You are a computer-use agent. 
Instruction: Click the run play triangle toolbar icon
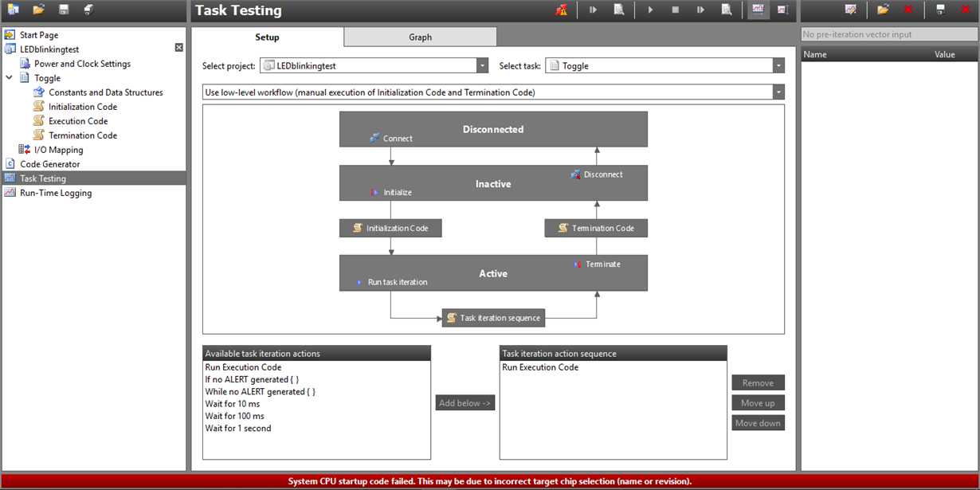pyautogui.click(x=650, y=10)
